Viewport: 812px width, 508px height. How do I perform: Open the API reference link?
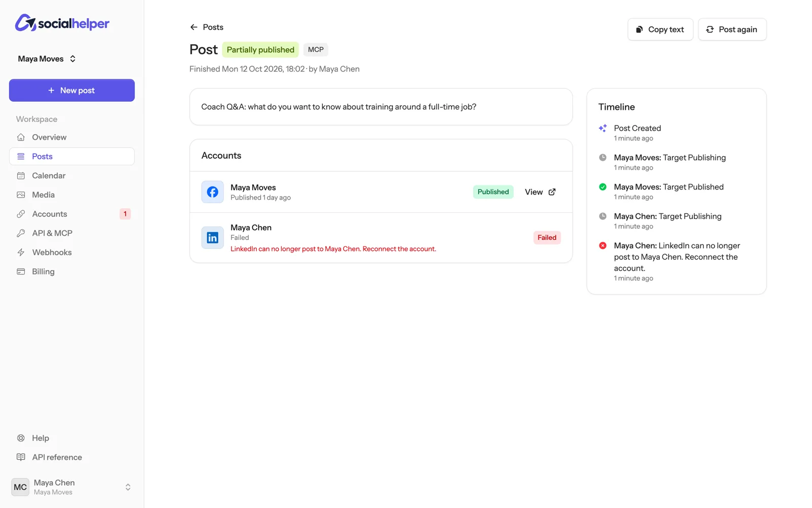click(72, 457)
